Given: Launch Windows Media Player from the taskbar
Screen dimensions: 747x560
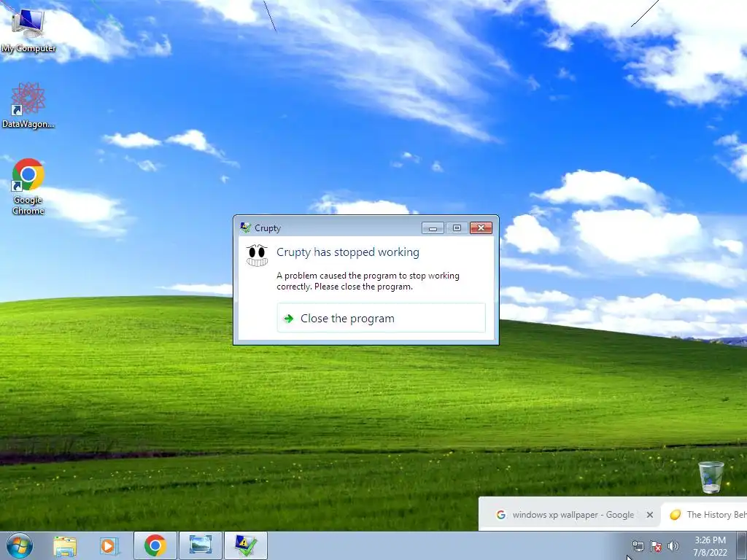Looking at the screenshot, I should pos(109,545).
